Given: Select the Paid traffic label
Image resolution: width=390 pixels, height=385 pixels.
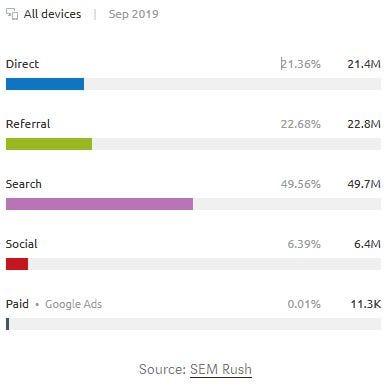Looking at the screenshot, I should pos(17,304).
